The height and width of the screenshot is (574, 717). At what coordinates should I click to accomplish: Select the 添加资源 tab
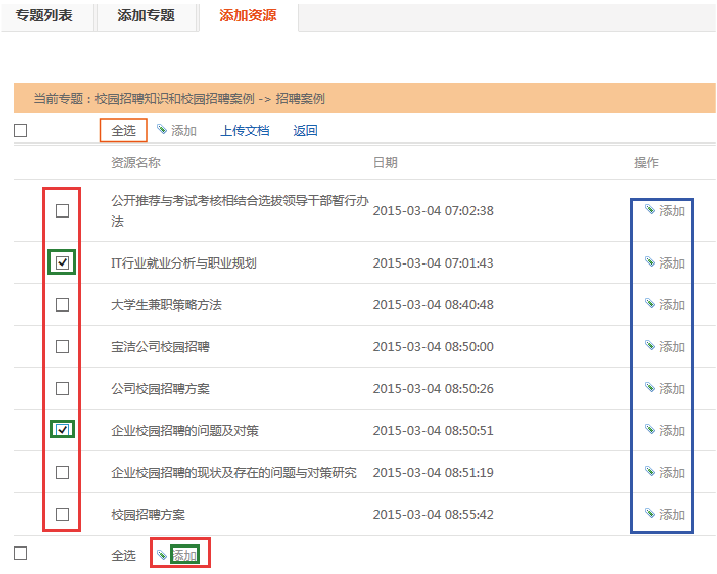[247, 16]
